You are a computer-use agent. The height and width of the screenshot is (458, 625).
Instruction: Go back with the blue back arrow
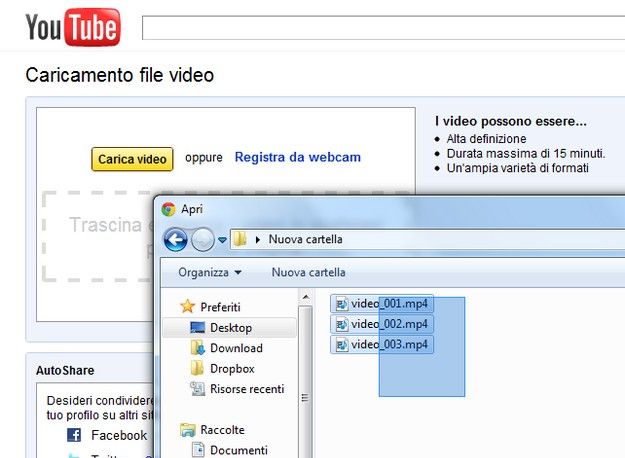click(175, 240)
